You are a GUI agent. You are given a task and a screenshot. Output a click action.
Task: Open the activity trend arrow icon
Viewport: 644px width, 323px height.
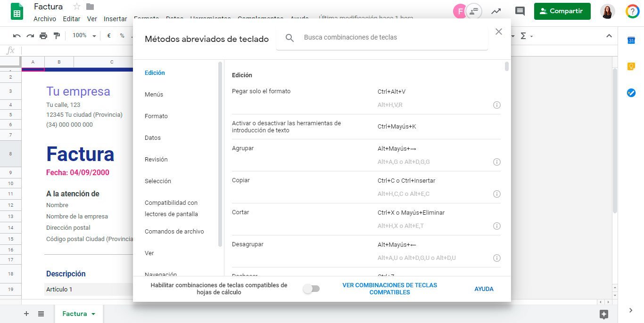point(496,11)
